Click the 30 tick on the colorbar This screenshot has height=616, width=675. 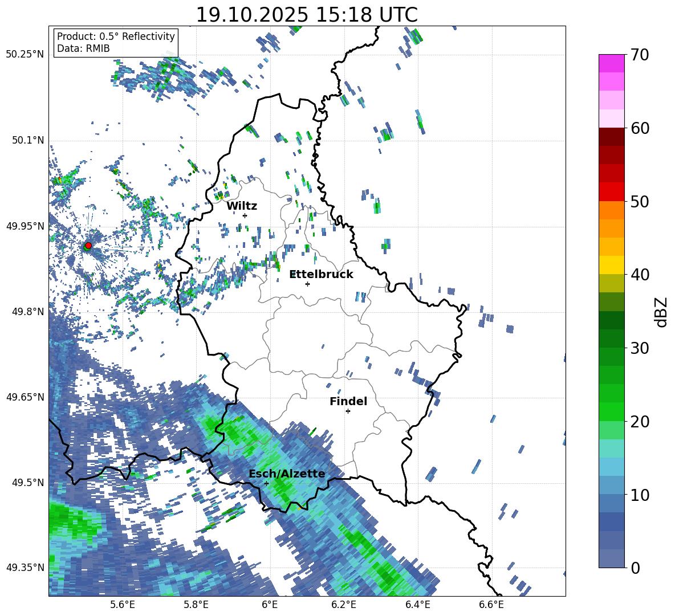pos(640,348)
